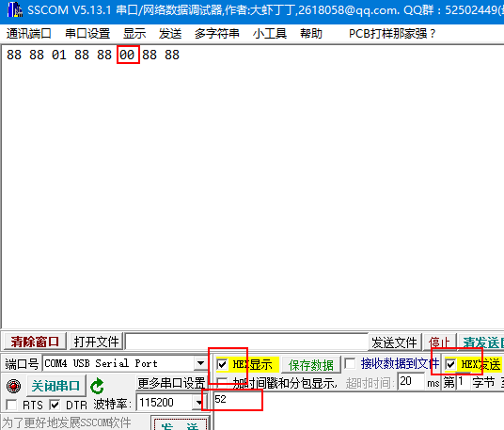Open the 串口设置 menu

pos(87,34)
